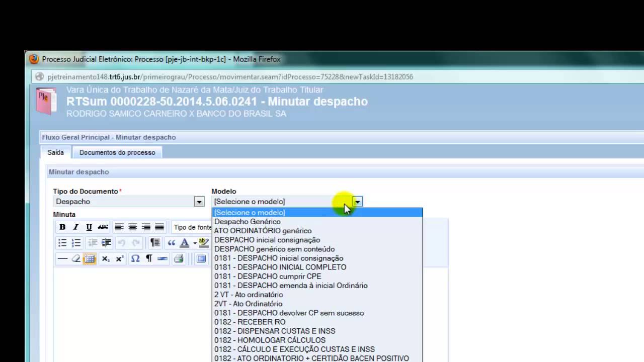Screen dimensions: 644x362
Task: Select '0182 - RECEBER RO' model
Action: click(317, 322)
